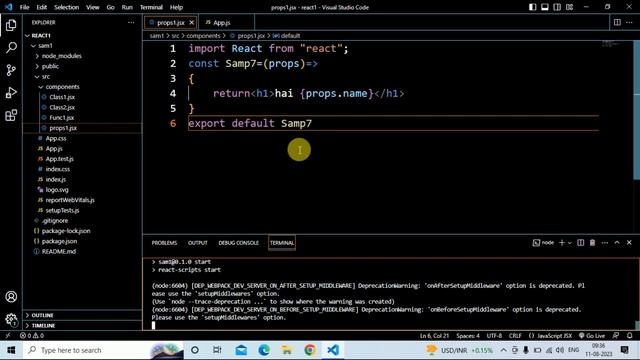
Task: Open Manage gear settings menu
Action: coord(11,319)
